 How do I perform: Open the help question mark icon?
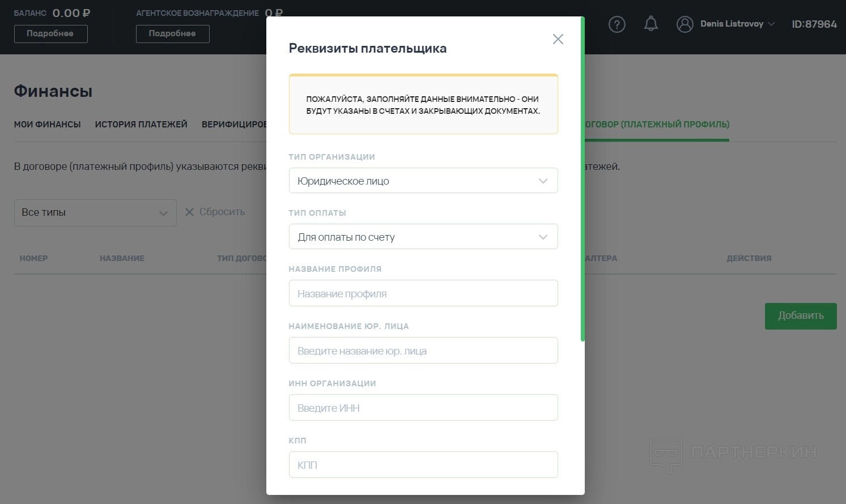click(617, 24)
